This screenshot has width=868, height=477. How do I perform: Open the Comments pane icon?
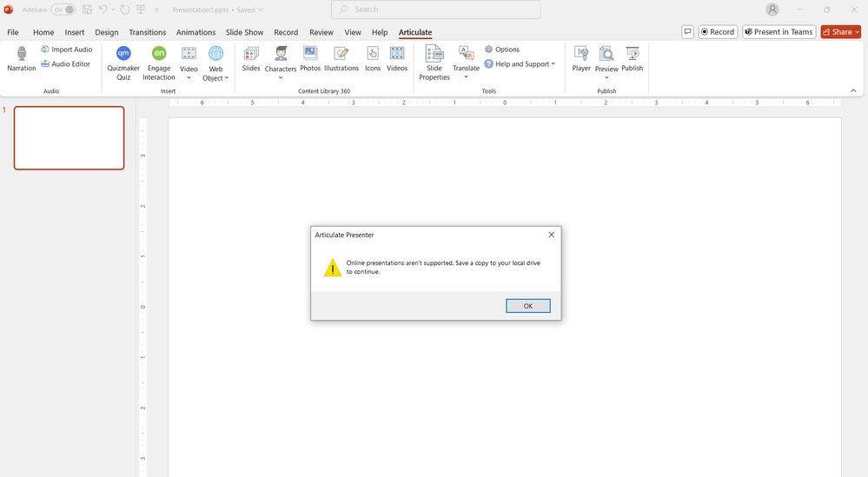[x=687, y=31]
